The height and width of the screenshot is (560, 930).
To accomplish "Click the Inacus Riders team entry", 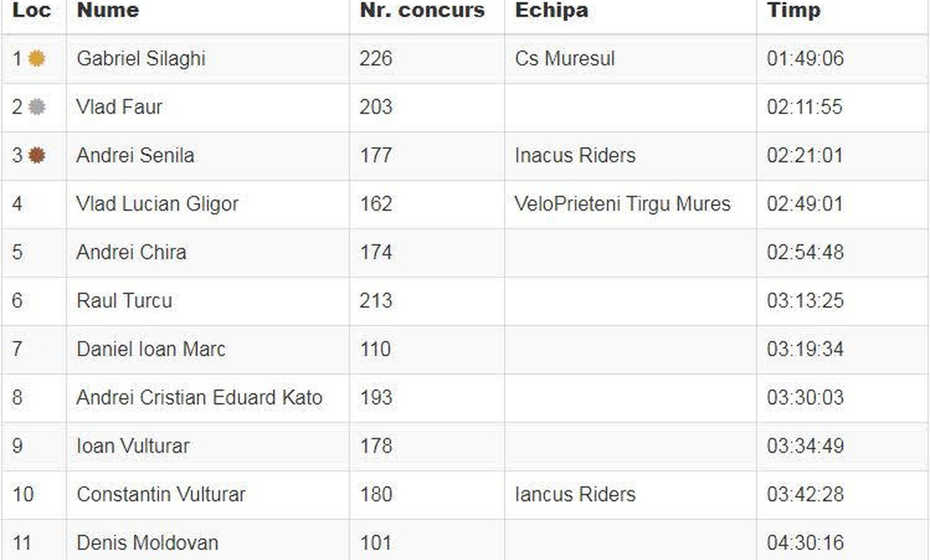I will pos(575,156).
